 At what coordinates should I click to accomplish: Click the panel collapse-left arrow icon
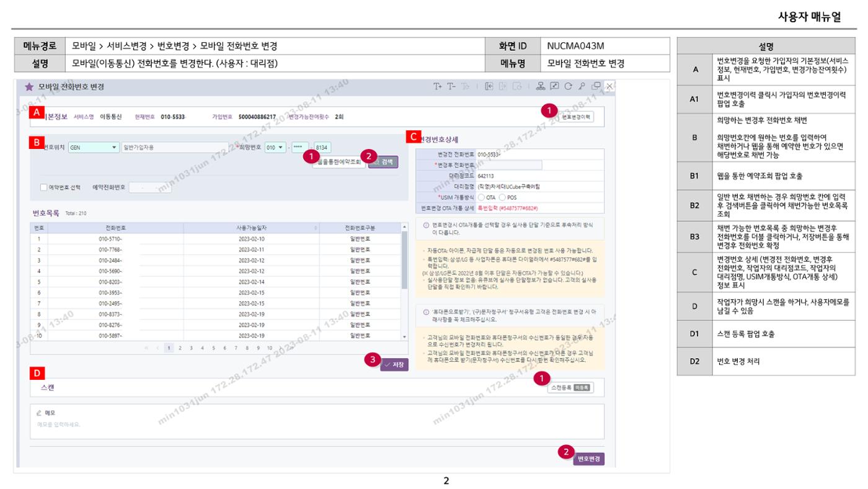click(x=489, y=86)
